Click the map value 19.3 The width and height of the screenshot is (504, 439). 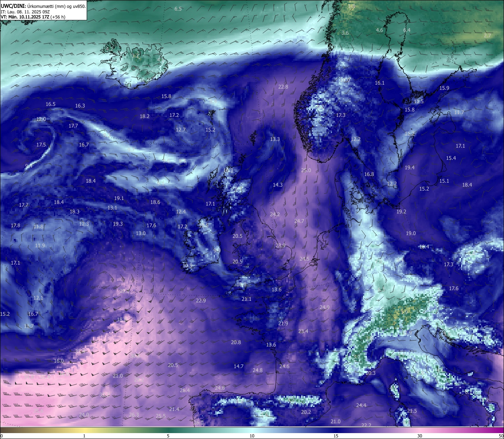118,224
